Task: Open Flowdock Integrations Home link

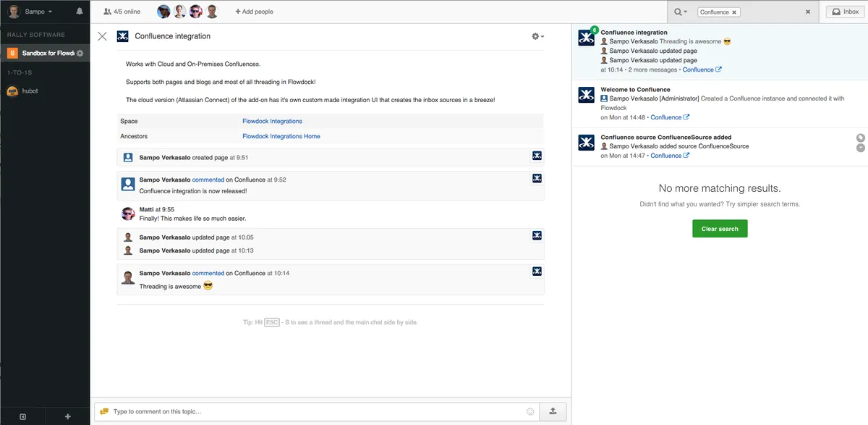Action: (x=281, y=136)
